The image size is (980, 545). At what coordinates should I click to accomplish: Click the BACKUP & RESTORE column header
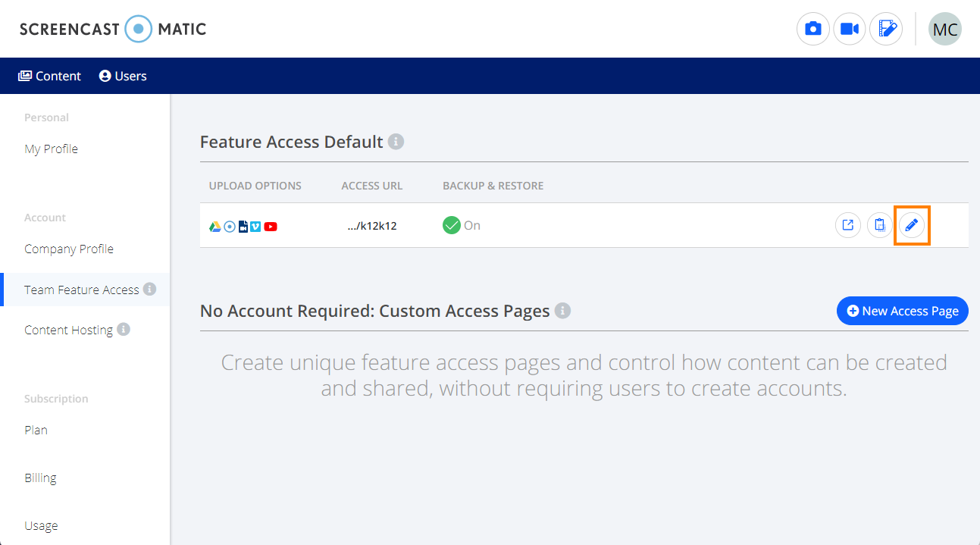[493, 186]
